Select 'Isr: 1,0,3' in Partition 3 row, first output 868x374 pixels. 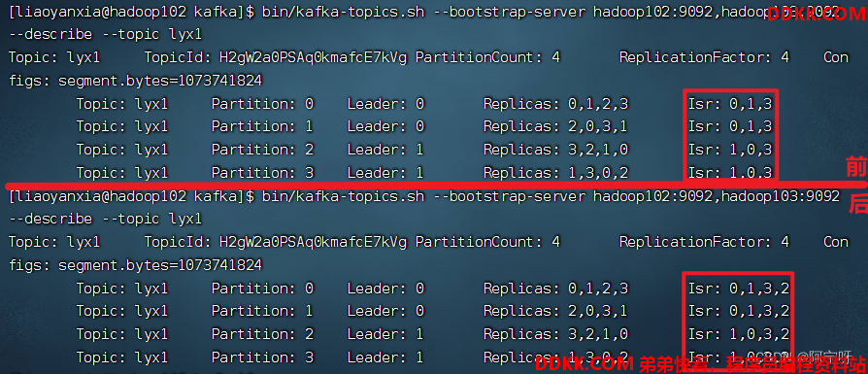click(x=729, y=173)
